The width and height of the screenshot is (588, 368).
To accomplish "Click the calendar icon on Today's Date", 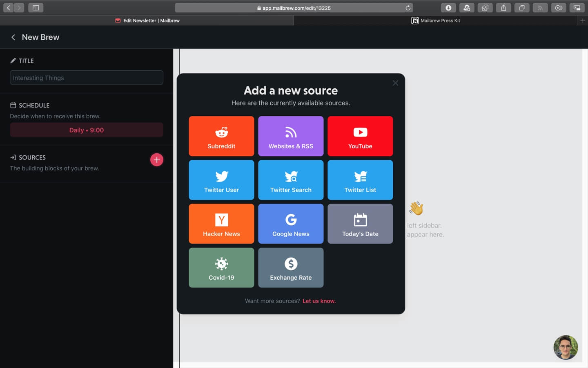I will tap(360, 220).
